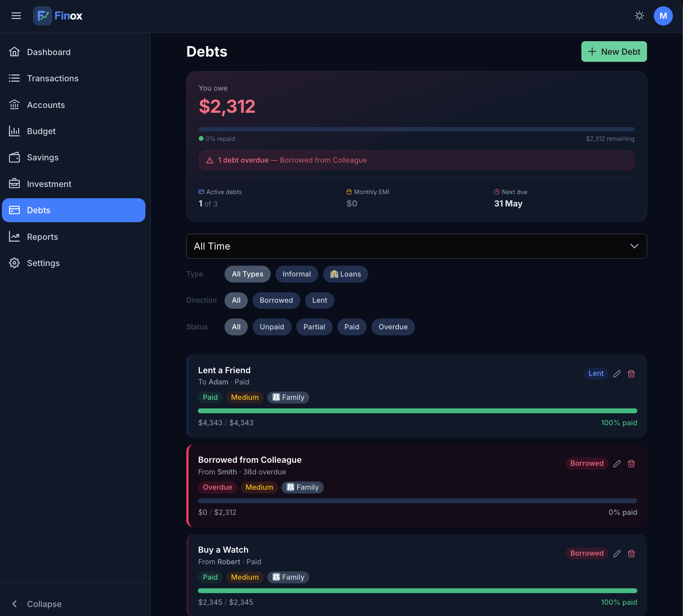Click the Debts card icon
Screen dimensions: 683x616
(14, 210)
